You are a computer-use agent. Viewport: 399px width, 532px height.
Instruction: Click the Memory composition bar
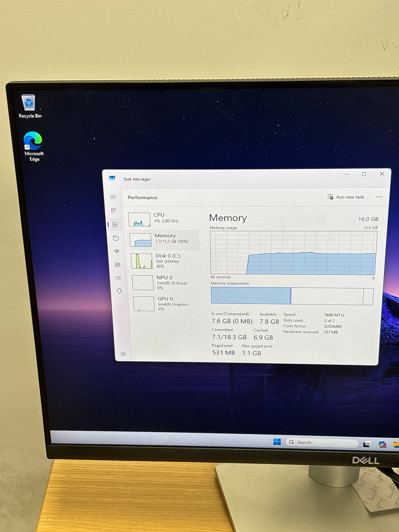pyautogui.click(x=292, y=296)
